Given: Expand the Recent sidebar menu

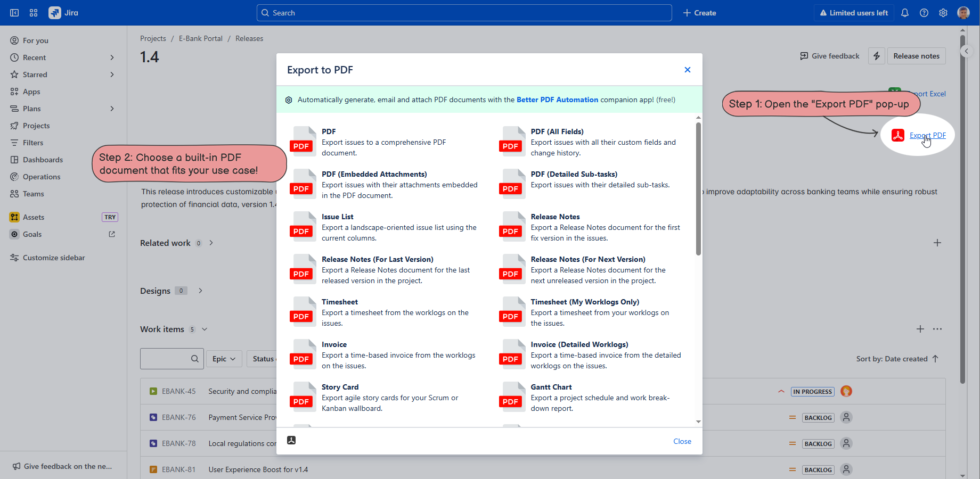Looking at the screenshot, I should click(x=112, y=57).
